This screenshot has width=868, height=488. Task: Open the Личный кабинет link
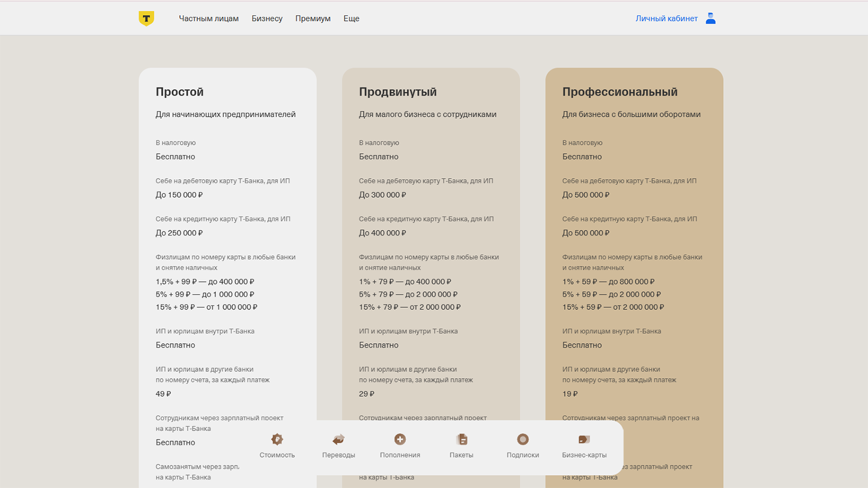tap(666, 19)
